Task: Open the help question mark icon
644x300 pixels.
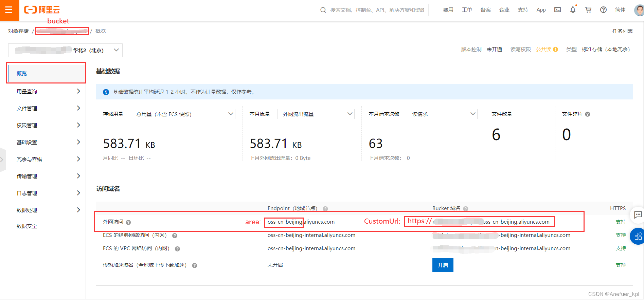Action: click(x=603, y=10)
